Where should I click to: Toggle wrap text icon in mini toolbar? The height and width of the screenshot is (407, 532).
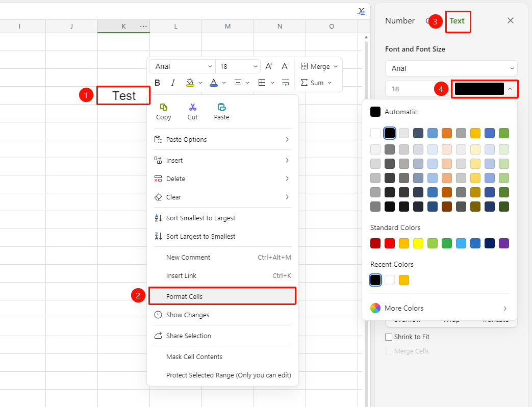point(285,83)
